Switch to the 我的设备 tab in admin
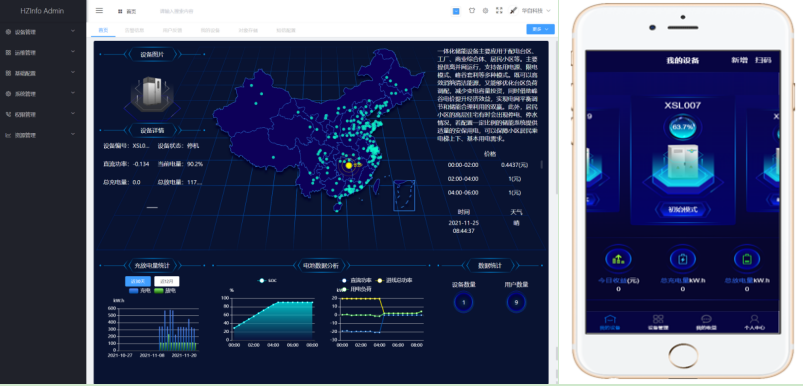This screenshot has width=803, height=386. point(210,30)
